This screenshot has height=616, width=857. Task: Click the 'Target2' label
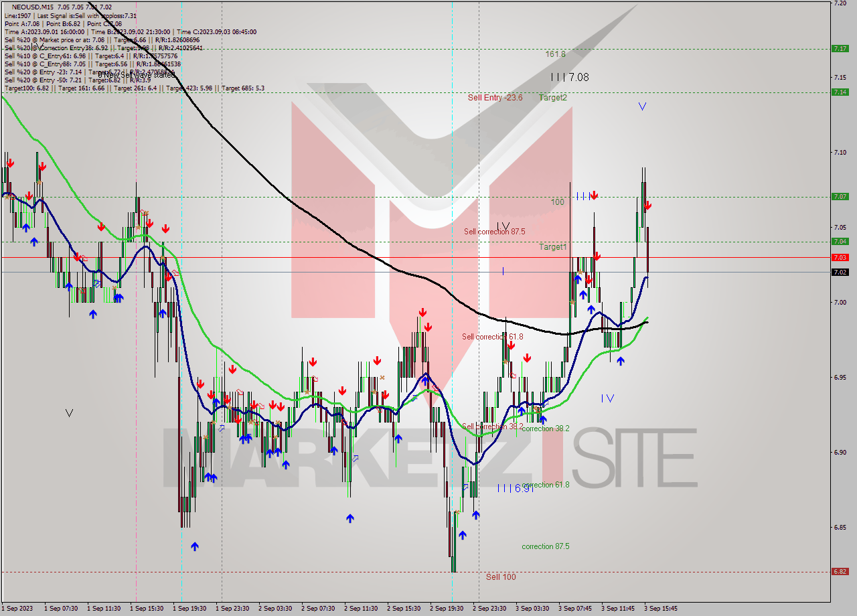[553, 98]
